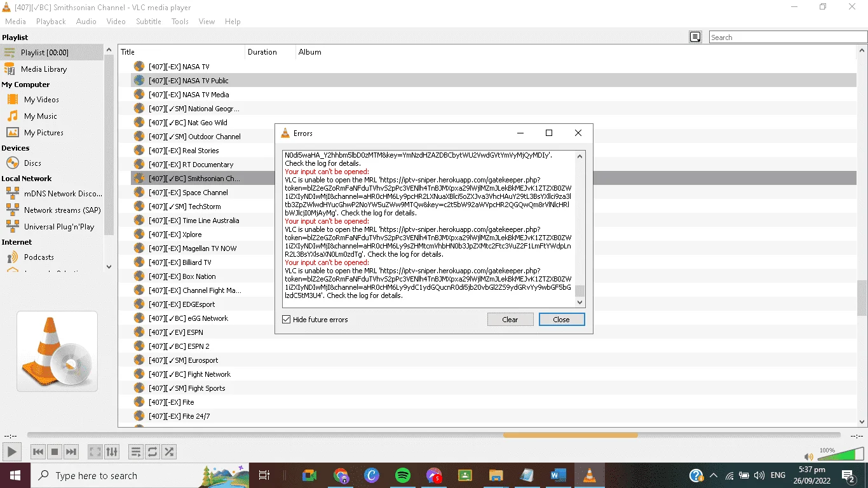Toggle fullscreen video mode
This screenshot has width=868, height=488.
tap(95, 452)
